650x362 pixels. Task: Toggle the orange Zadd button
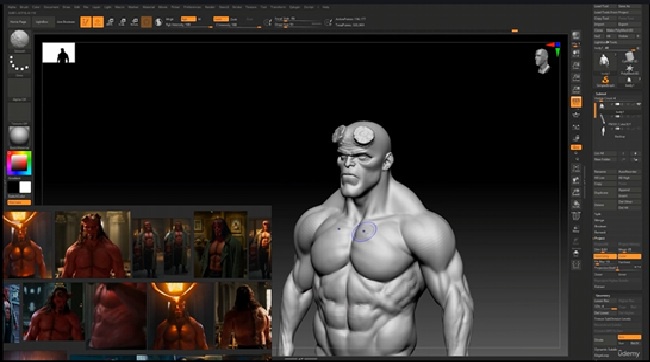221,19
